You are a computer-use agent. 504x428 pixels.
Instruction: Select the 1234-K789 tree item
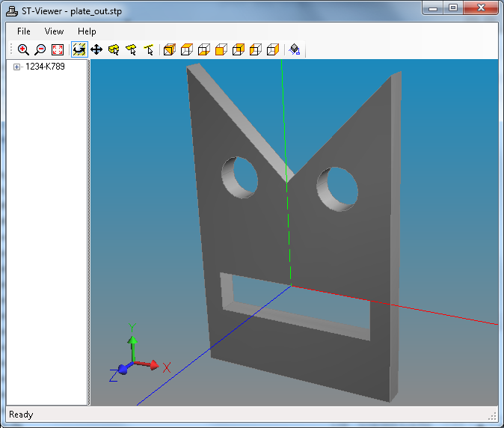45,67
